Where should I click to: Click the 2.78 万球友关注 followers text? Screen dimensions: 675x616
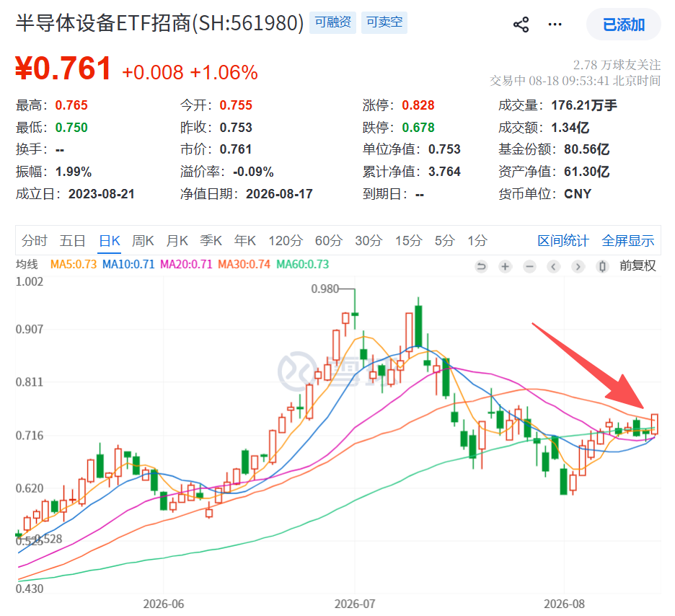[x=617, y=65]
